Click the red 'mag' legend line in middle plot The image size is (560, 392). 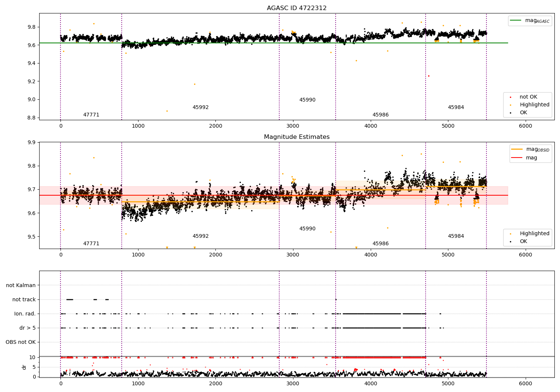(x=517, y=158)
